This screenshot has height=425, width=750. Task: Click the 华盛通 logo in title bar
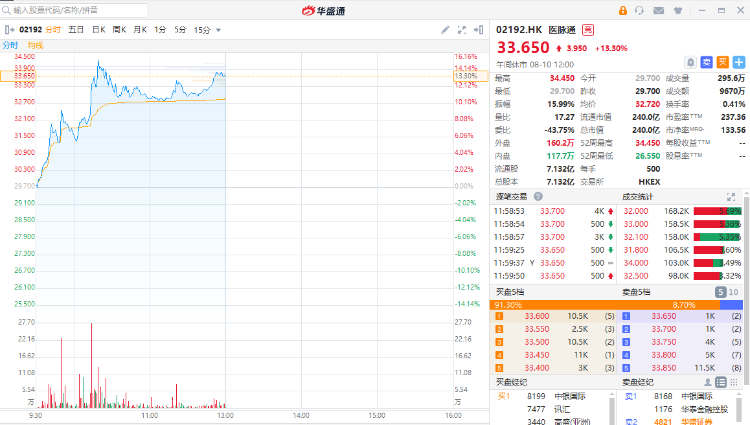pos(323,10)
